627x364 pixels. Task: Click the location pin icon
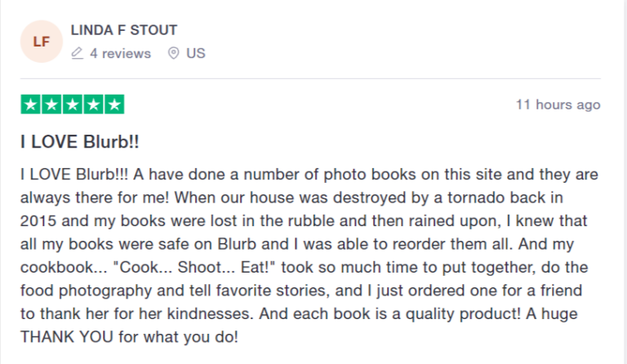point(173,53)
